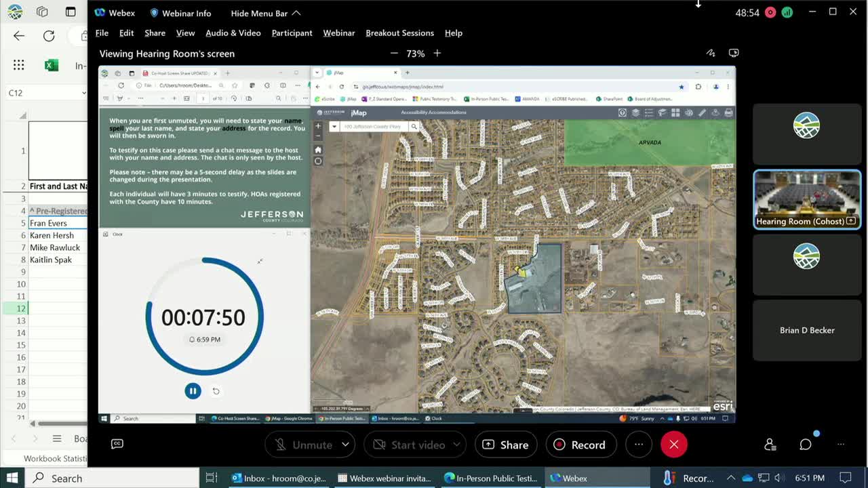
Task: Click the browser tab actions icon
Action: pos(71,12)
